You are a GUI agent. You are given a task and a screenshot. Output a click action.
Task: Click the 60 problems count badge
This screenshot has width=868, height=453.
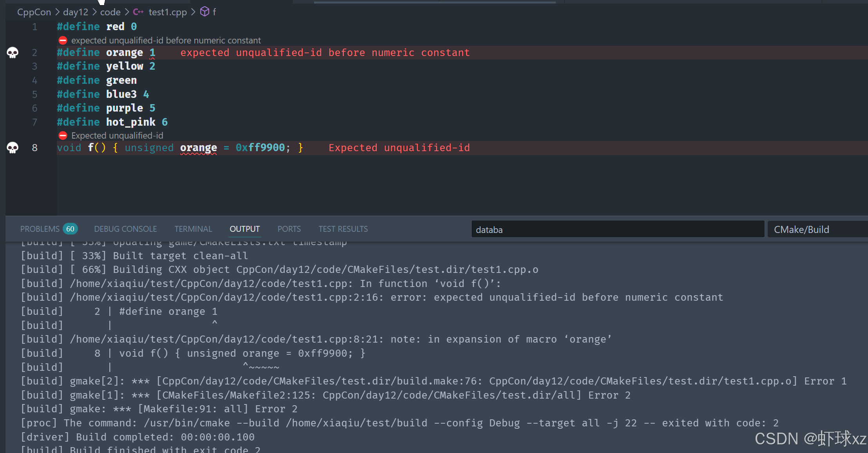tap(70, 229)
